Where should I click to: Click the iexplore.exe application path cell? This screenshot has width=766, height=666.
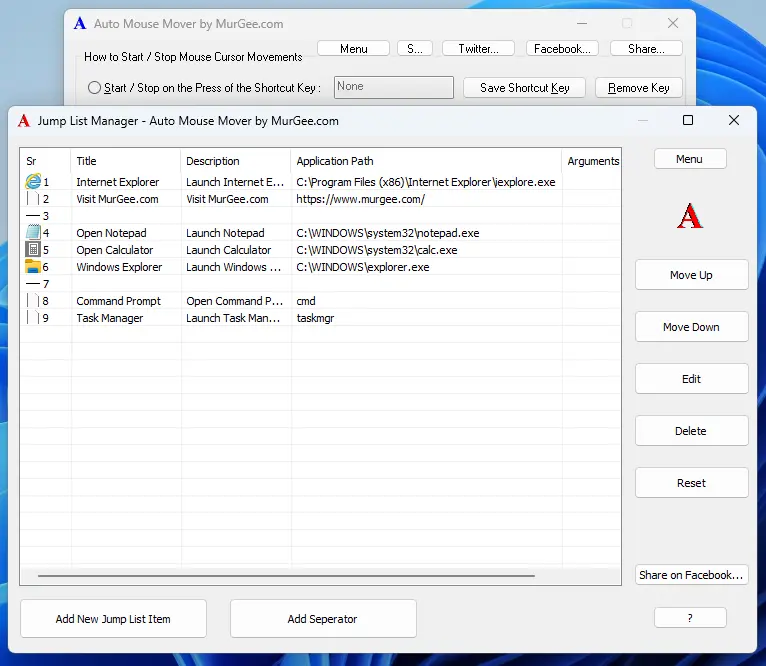(426, 182)
